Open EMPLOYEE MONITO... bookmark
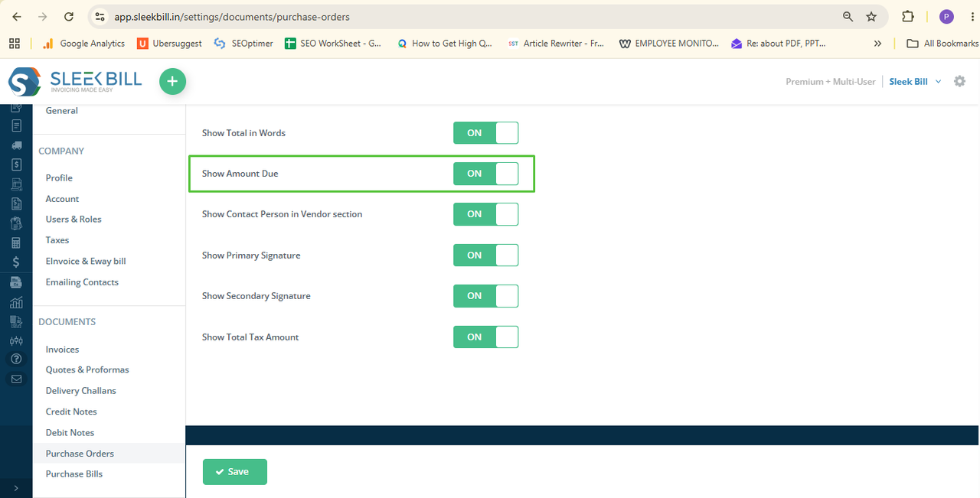 click(669, 44)
